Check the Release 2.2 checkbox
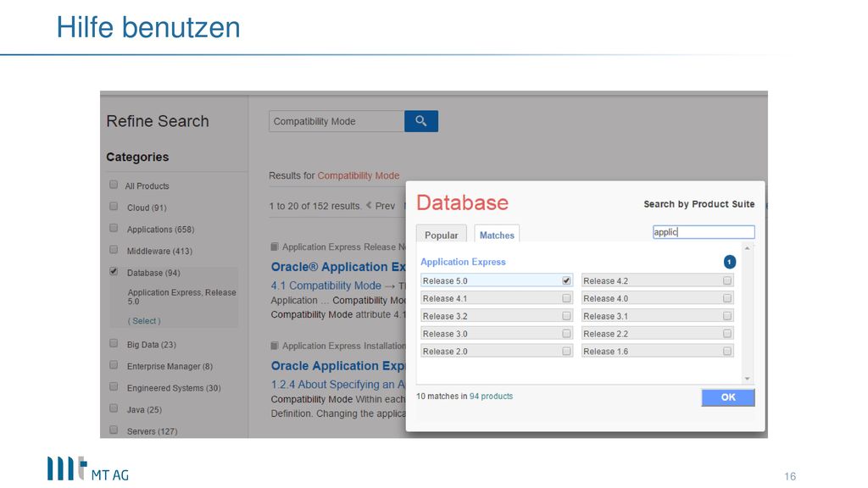The image size is (868, 488). 726,334
